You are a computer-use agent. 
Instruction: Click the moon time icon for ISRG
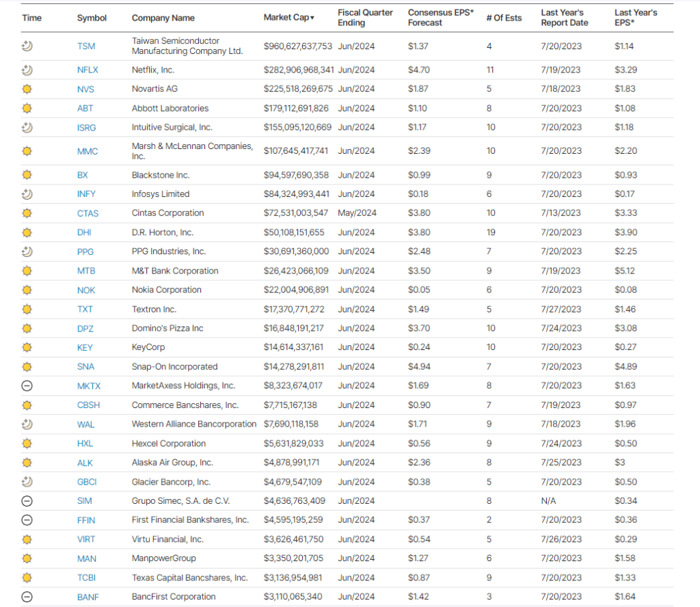pyautogui.click(x=27, y=128)
